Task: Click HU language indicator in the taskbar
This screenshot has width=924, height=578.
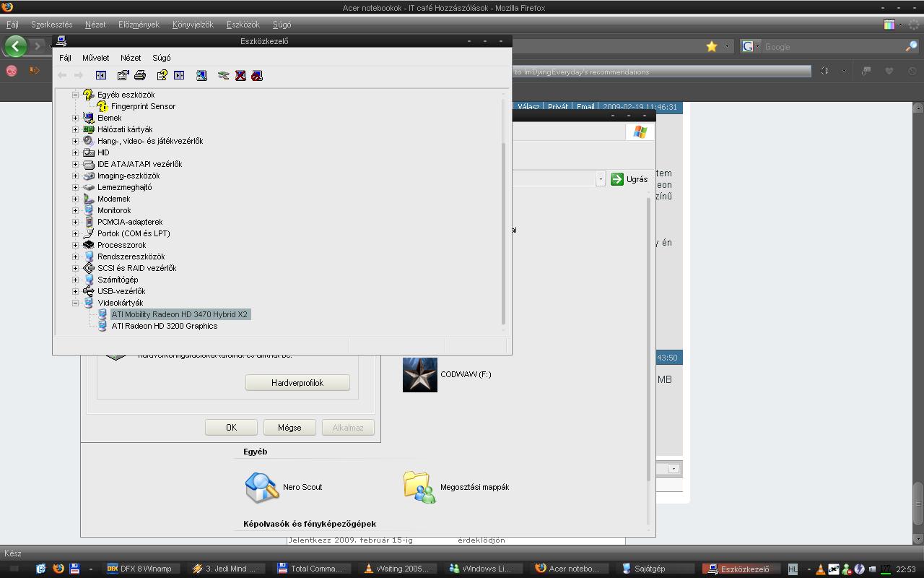Action: pos(793,569)
